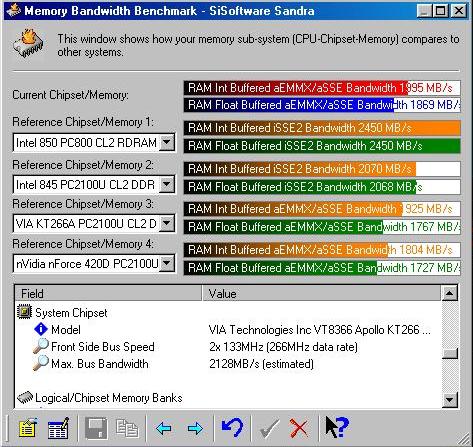Click magnifier icon beside Front Side Bus Speed

pos(41,346)
